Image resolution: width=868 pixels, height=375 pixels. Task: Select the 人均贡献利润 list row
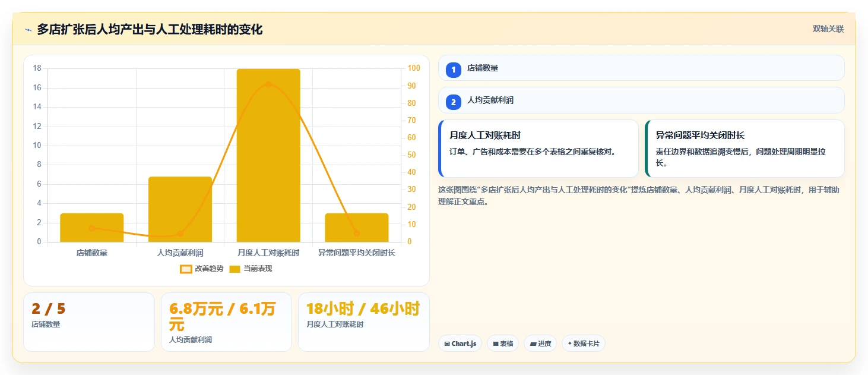(x=641, y=100)
